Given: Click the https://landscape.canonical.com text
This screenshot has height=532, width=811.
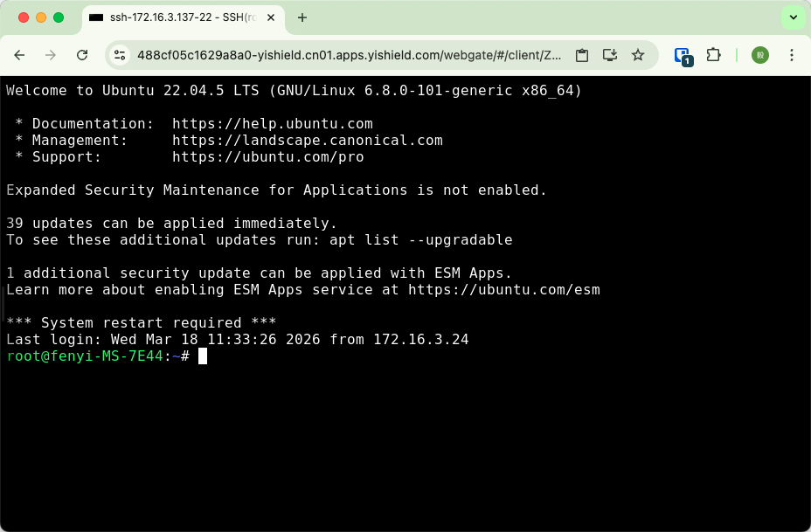Looking at the screenshot, I should pyautogui.click(x=308, y=140).
